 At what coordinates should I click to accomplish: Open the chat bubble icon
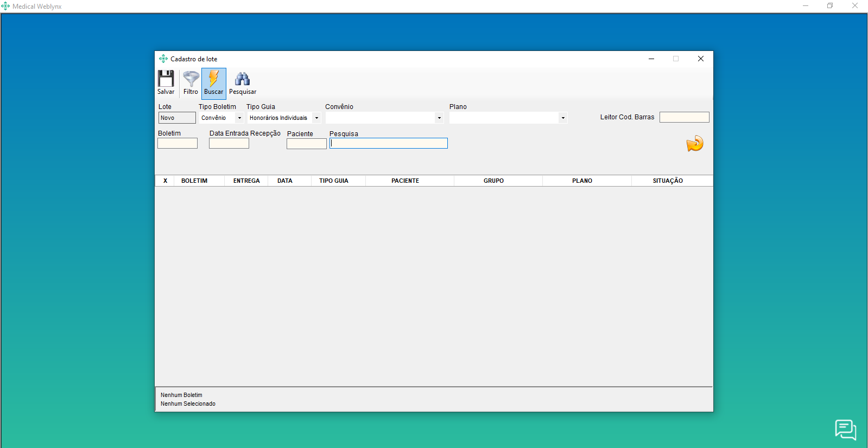pos(845,430)
